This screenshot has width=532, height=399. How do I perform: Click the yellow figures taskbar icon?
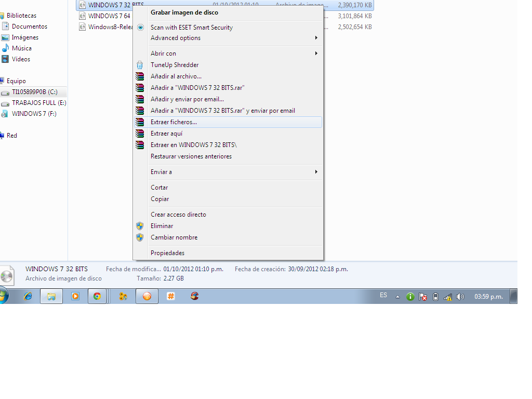pos(123,296)
